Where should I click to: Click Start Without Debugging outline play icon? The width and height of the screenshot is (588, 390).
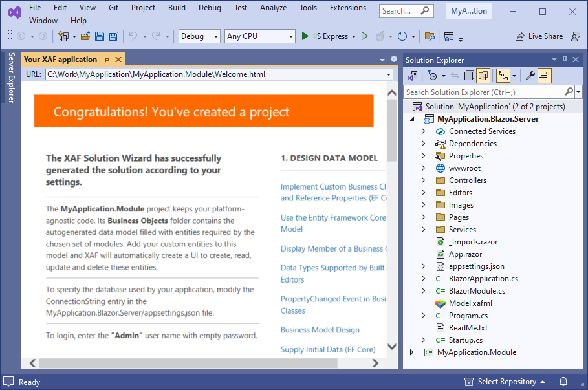[x=364, y=36]
